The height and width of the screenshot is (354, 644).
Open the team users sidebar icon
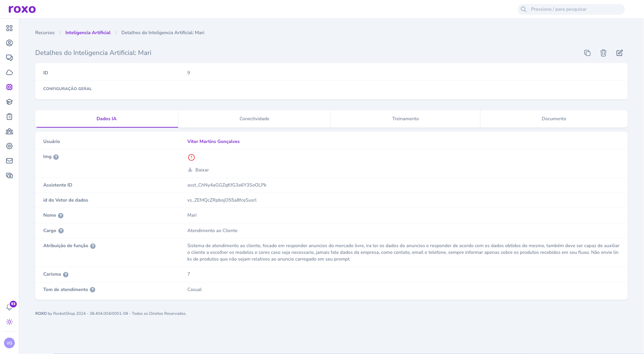tap(9, 131)
